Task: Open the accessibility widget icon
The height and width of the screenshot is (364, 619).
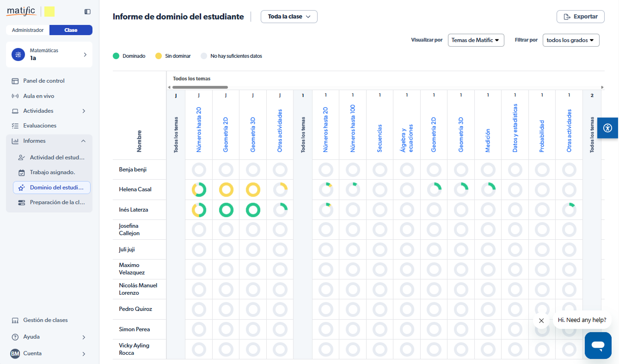Action: tap(607, 128)
